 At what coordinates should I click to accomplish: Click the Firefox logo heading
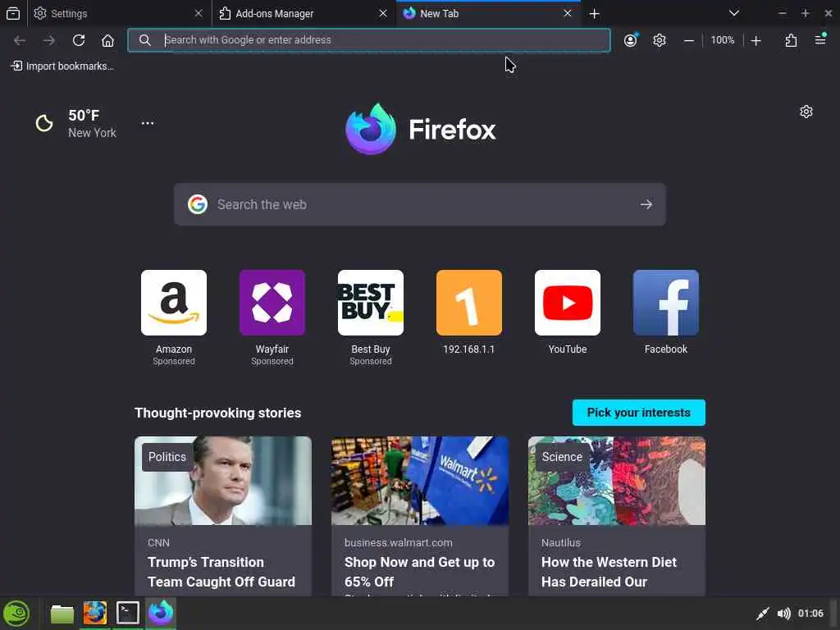(421, 129)
